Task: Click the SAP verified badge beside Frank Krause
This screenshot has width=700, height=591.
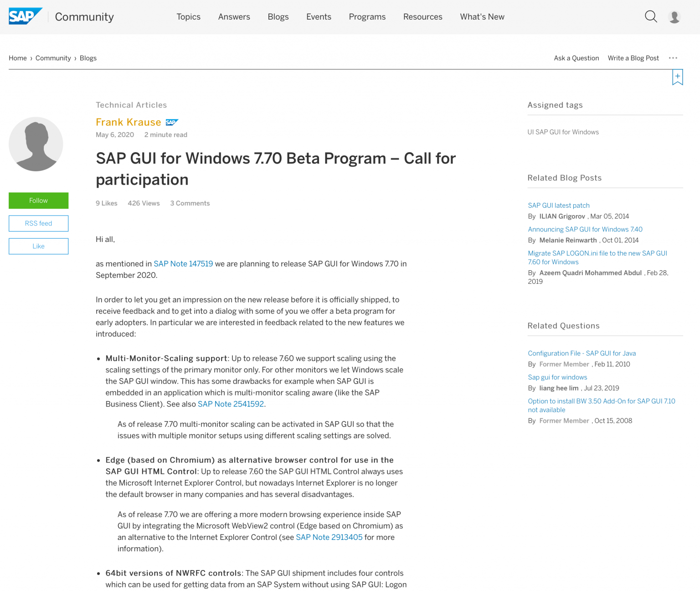Action: tap(172, 122)
